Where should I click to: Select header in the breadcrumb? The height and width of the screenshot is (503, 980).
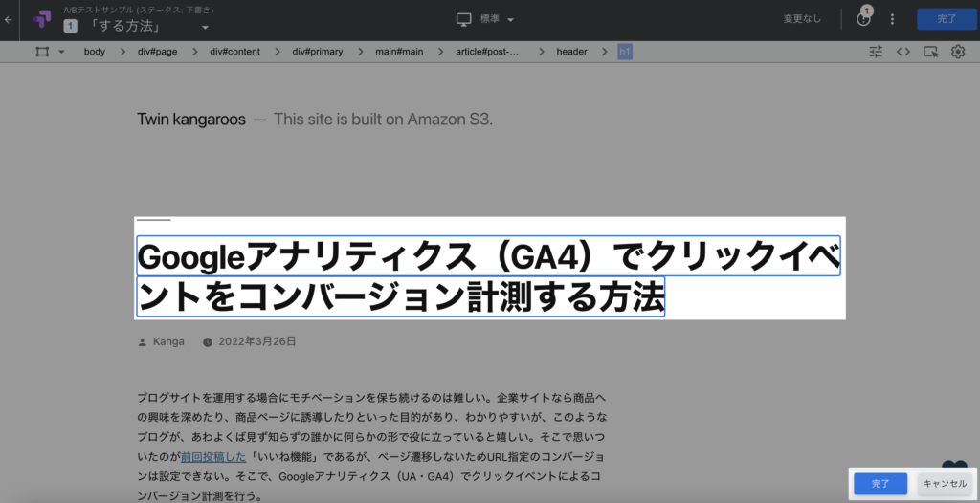(x=572, y=52)
